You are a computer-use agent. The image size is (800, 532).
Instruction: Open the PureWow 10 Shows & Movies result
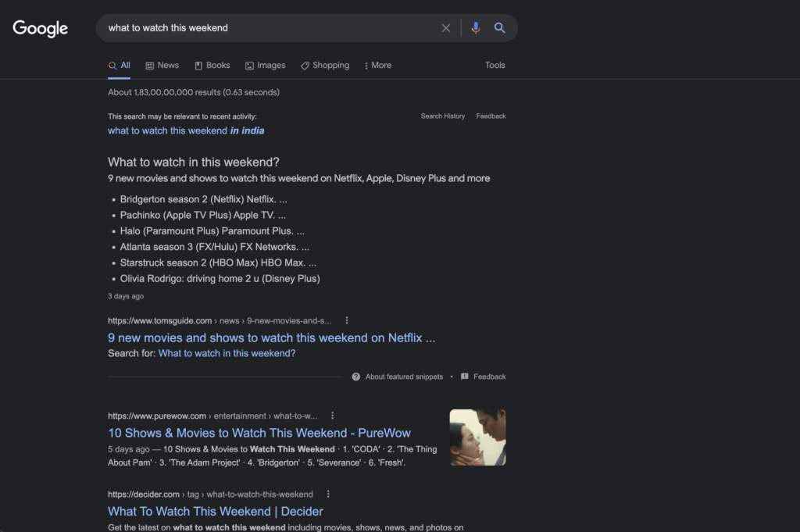259,433
